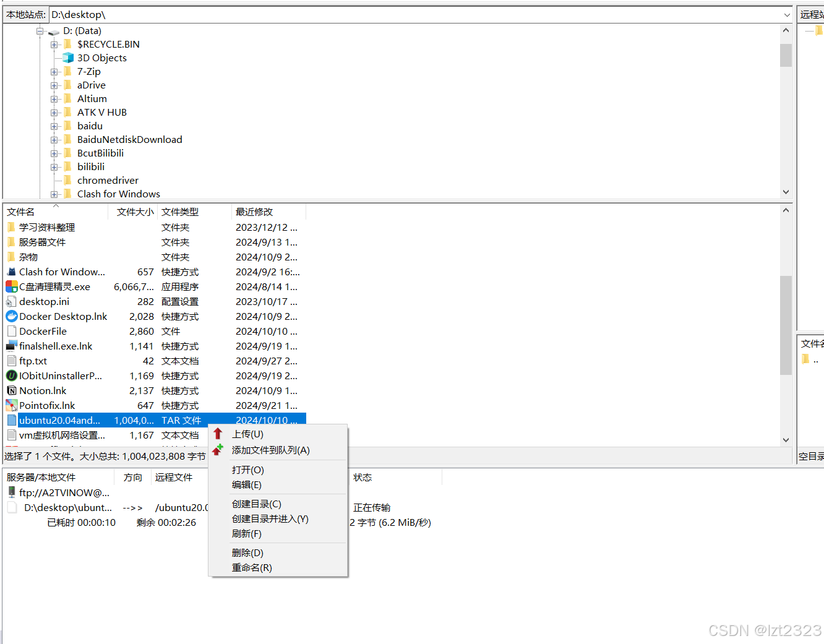Expand the aDrive tree node

pos(54,85)
